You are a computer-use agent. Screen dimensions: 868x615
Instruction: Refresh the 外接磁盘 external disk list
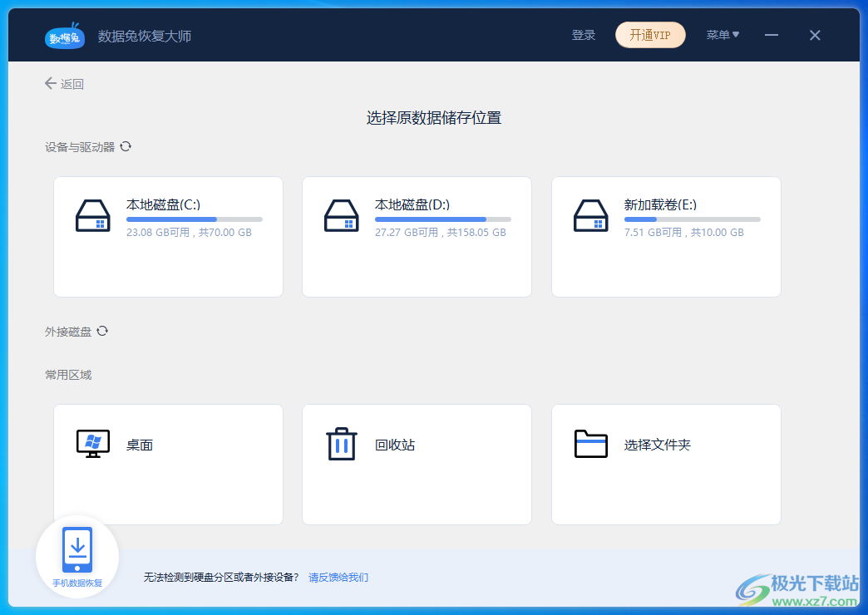point(102,331)
